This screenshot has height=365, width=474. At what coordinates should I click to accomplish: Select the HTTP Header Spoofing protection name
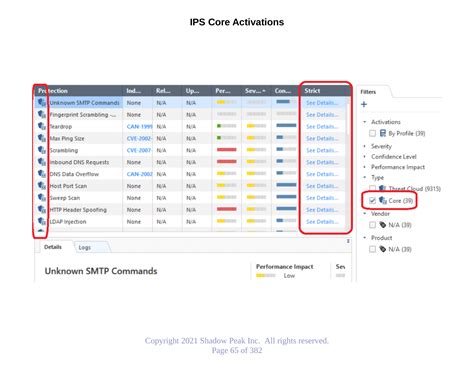tap(78, 210)
